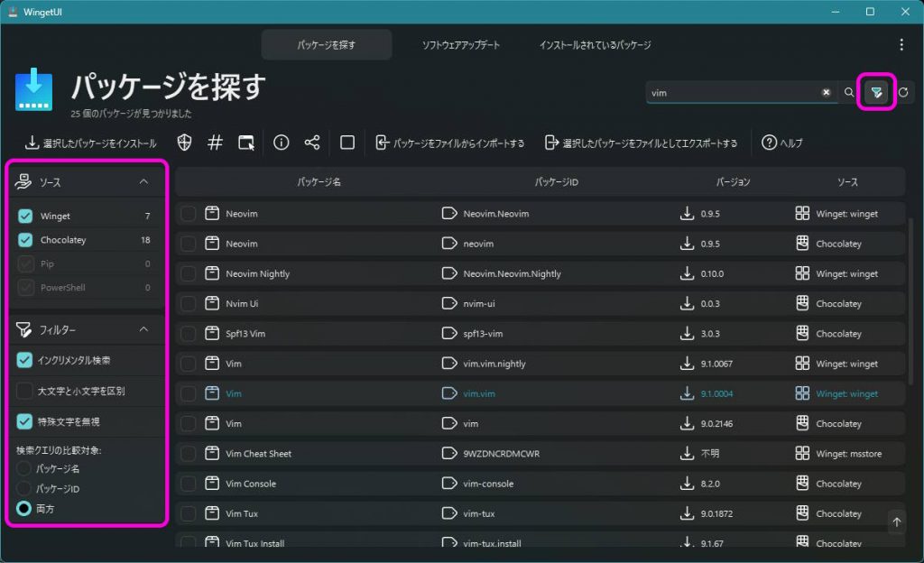Click パッケージをファイルからインポートする button
Image resolution: width=924 pixels, height=563 pixels.
[449, 143]
